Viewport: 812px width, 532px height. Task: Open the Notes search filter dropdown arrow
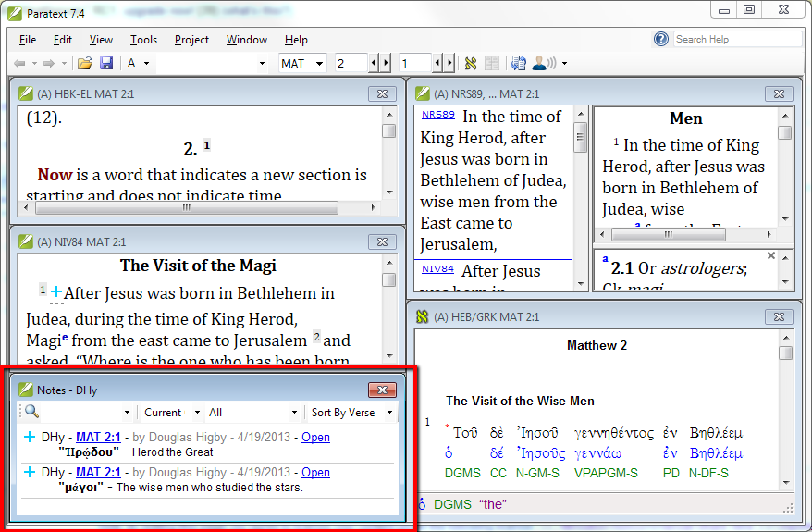tap(127, 413)
